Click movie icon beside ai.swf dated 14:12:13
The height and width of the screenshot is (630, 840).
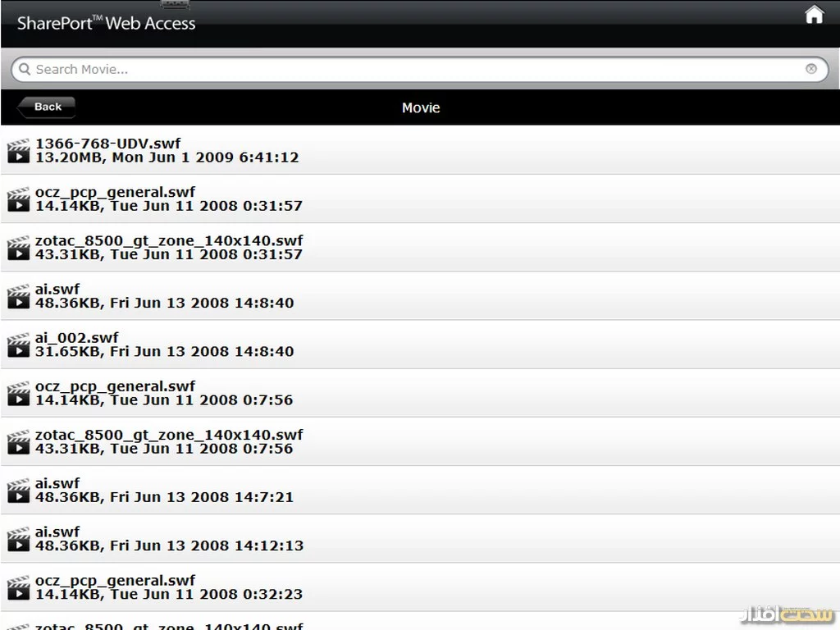(18, 538)
